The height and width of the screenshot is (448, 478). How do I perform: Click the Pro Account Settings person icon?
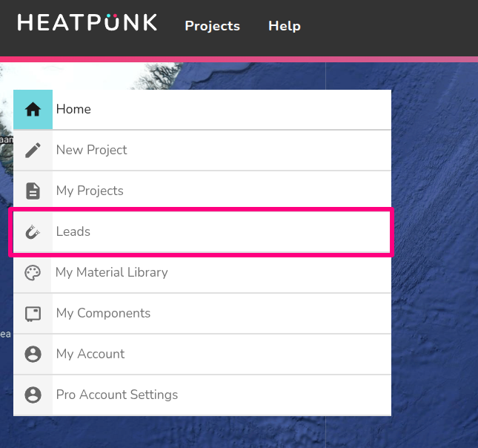pyautogui.click(x=33, y=395)
